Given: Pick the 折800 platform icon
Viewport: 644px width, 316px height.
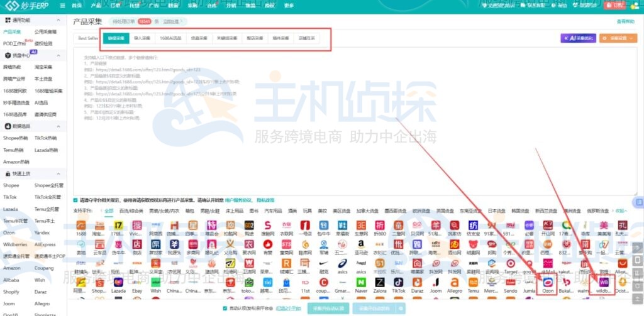Looking at the screenshot, I should [x=380, y=226].
